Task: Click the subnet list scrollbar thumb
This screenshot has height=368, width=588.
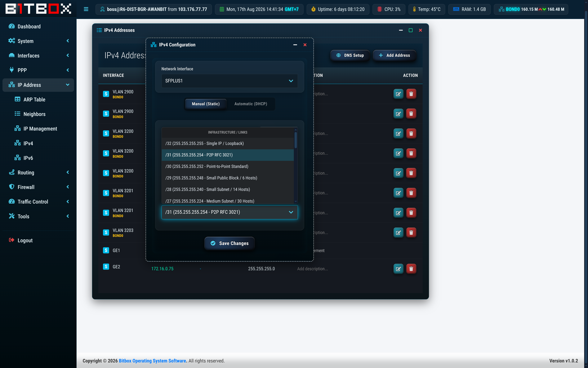Action: [x=296, y=140]
